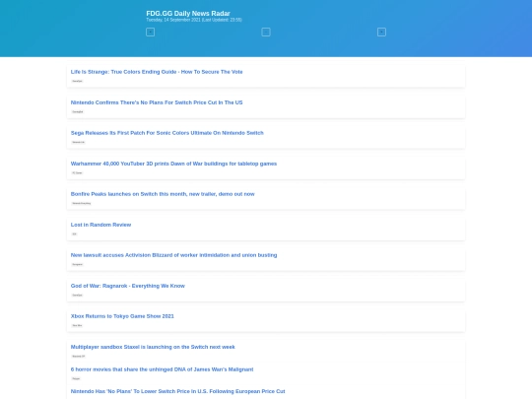Open the FDG.GG Daily News Radar title
The width and height of the screenshot is (532, 399).
188,13
